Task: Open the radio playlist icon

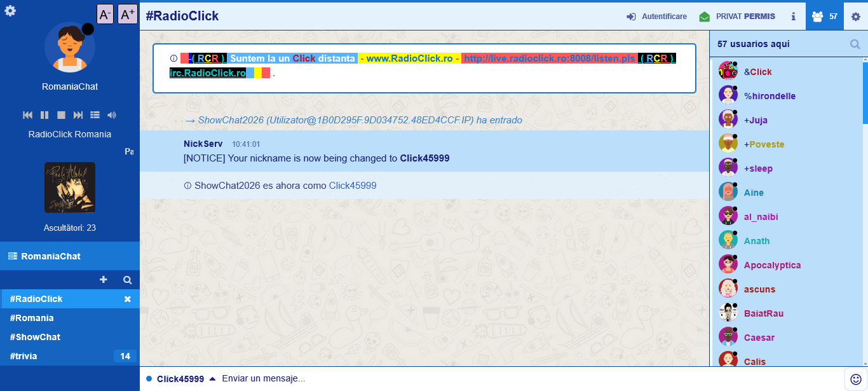Action: pos(95,115)
